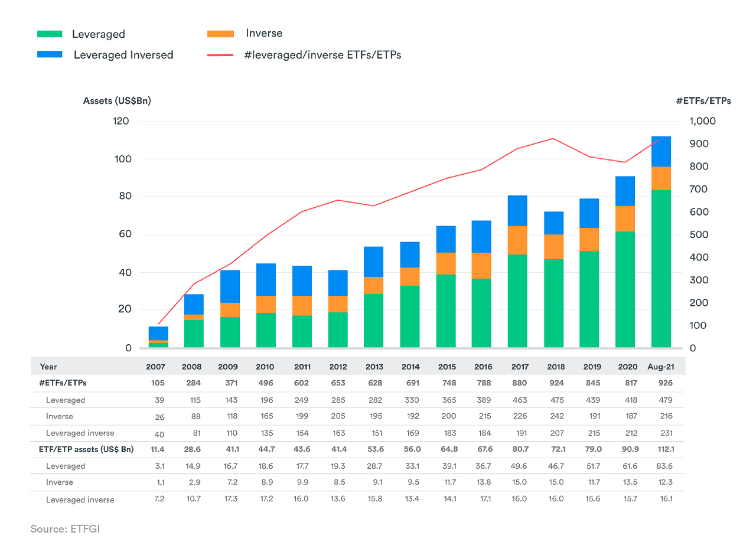This screenshot has height=542, width=756.
Task: Click the '120' left axis label
Action: (122, 121)
